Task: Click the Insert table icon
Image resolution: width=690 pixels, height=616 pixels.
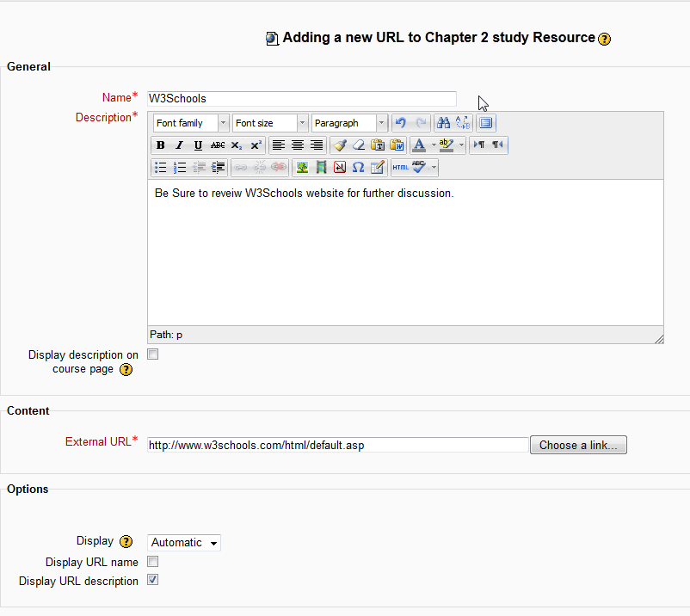Action: point(378,168)
